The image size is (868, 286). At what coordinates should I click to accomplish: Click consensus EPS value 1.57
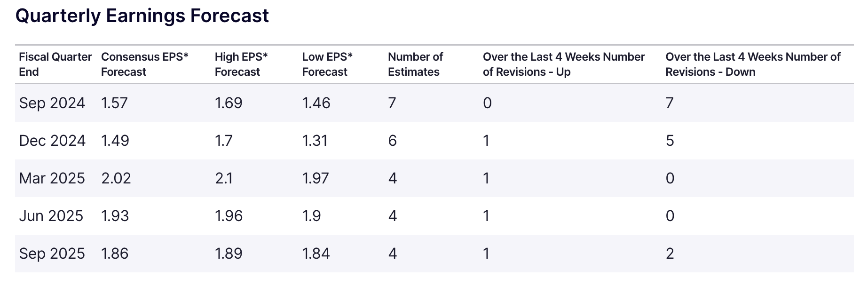[114, 103]
